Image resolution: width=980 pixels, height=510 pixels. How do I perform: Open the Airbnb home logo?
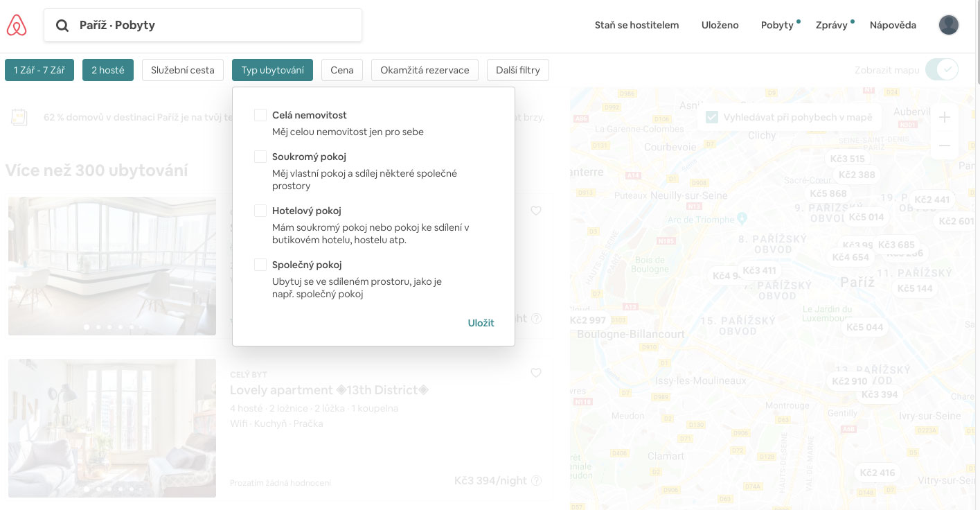coord(17,26)
